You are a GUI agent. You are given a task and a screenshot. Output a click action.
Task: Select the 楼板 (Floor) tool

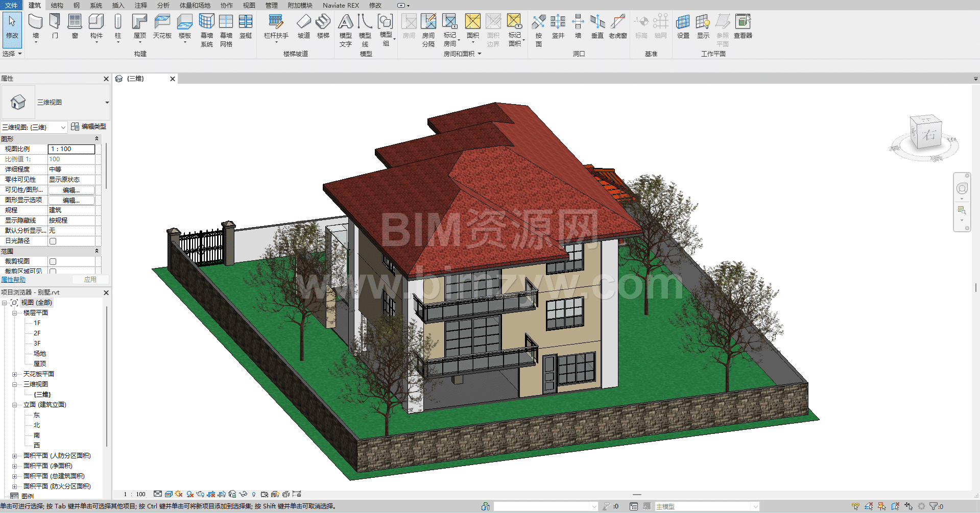tap(185, 27)
